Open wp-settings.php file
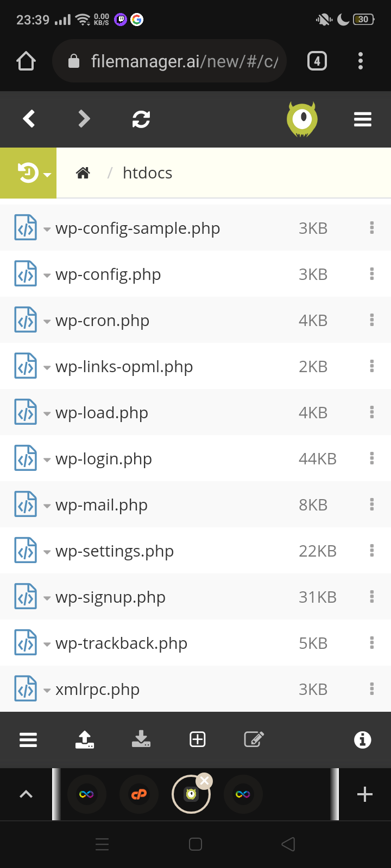391x868 pixels. coord(115,551)
